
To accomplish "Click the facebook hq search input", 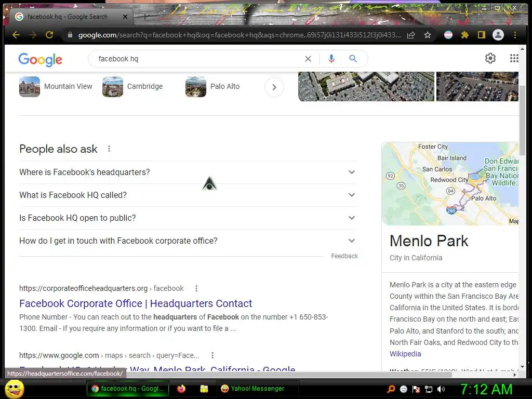I will [198, 59].
